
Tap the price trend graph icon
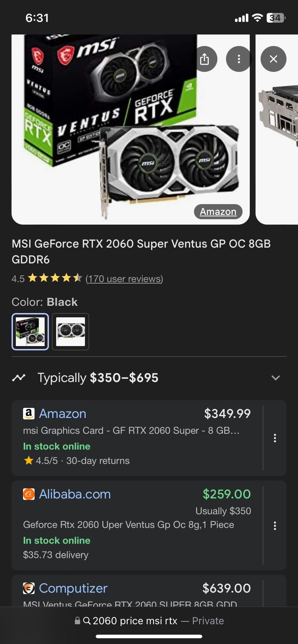(19, 378)
